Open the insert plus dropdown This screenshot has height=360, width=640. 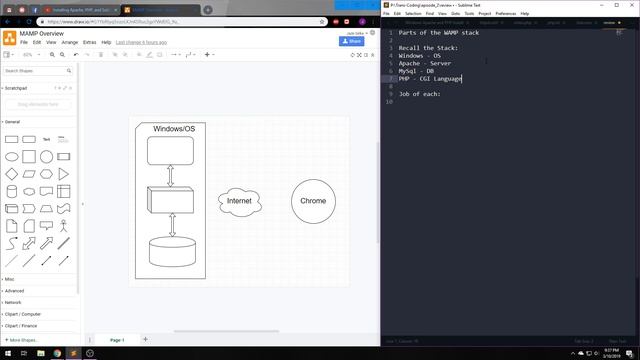click(209, 55)
